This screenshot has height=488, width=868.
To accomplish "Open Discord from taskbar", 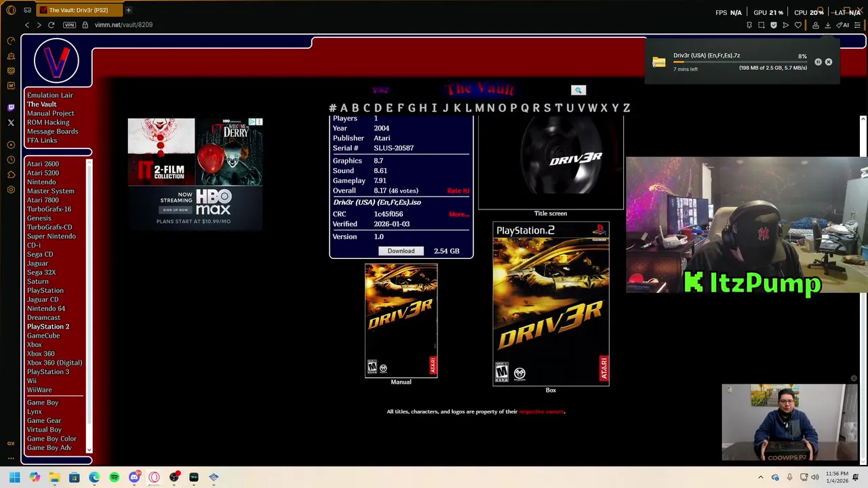I will point(134,477).
